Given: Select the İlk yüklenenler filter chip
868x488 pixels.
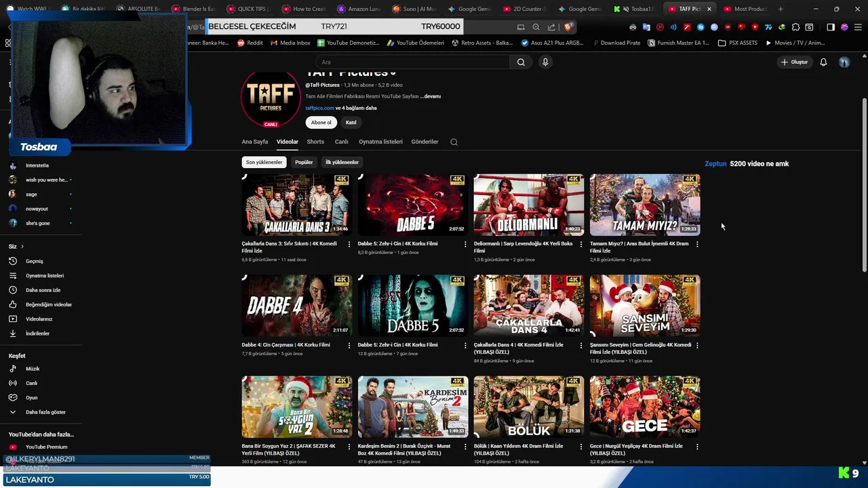Looking at the screenshot, I should [342, 162].
